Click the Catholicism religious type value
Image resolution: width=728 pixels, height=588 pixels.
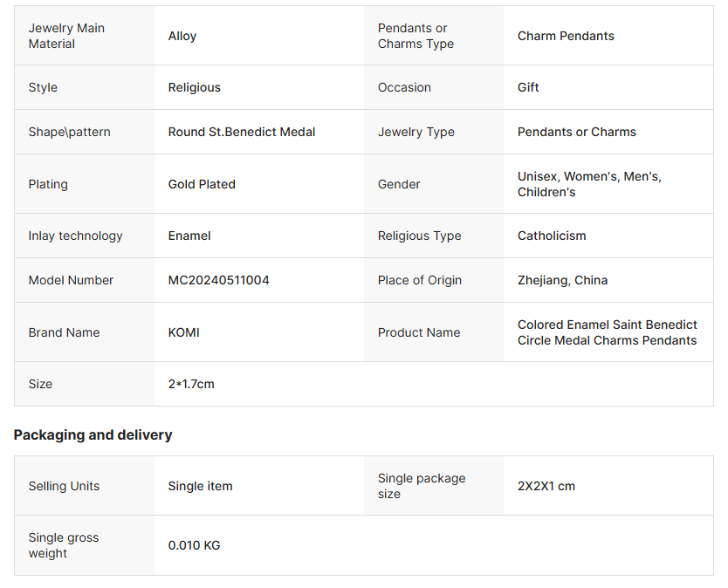[x=552, y=236]
